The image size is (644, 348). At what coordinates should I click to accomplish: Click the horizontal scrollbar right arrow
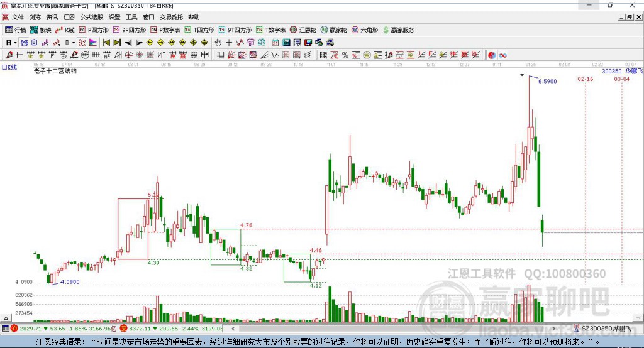pos(553,329)
